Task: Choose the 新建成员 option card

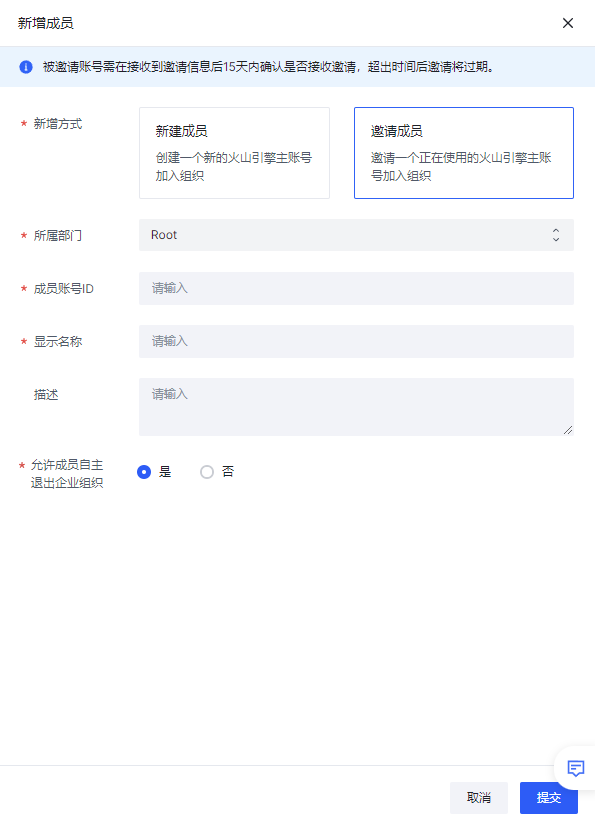Action: click(x=234, y=153)
